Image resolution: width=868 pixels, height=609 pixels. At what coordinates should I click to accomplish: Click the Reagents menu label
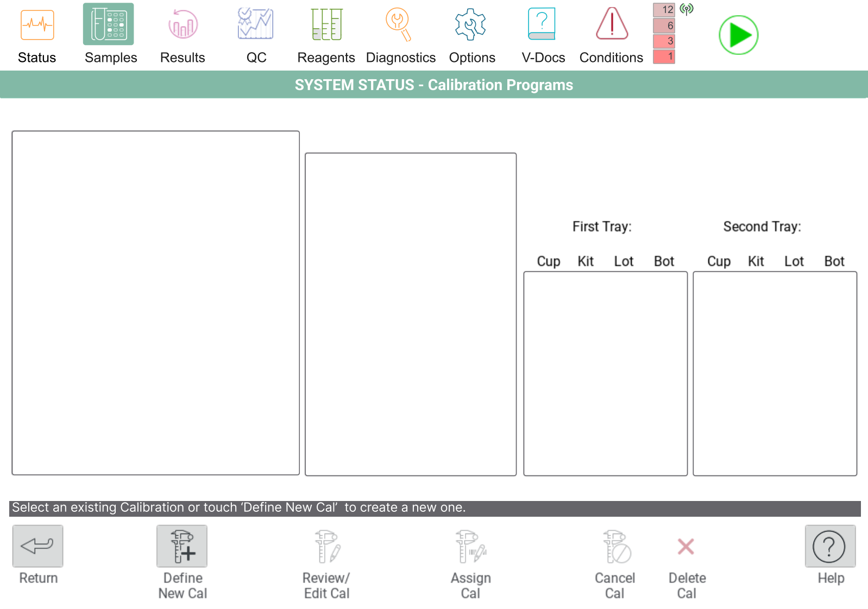pos(326,58)
